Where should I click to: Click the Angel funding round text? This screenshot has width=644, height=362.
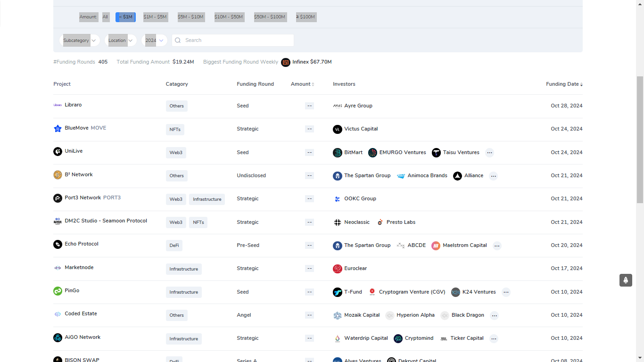coord(244,315)
